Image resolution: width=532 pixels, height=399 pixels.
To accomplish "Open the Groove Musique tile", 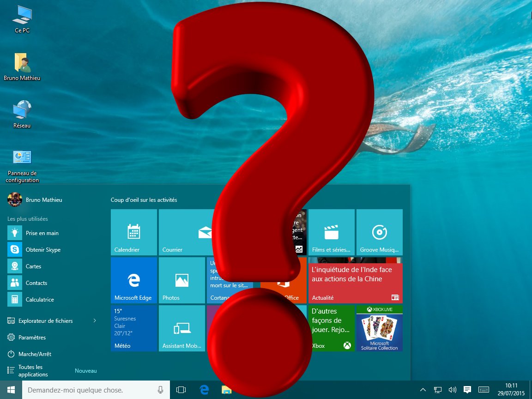I will tap(380, 232).
